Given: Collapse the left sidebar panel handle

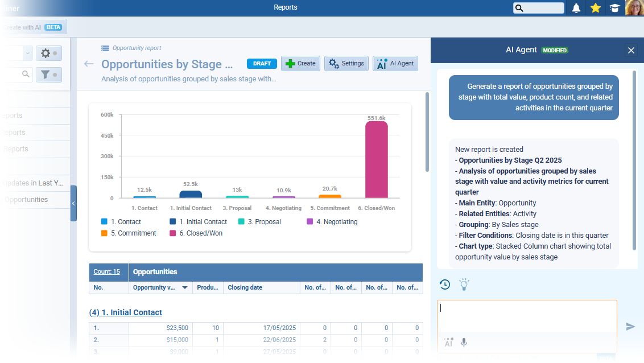Looking at the screenshot, I should (73, 203).
